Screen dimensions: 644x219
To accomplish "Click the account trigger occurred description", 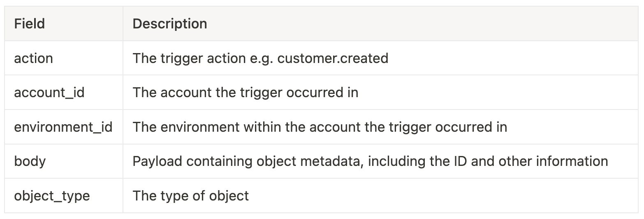I will pyautogui.click(x=245, y=93).
